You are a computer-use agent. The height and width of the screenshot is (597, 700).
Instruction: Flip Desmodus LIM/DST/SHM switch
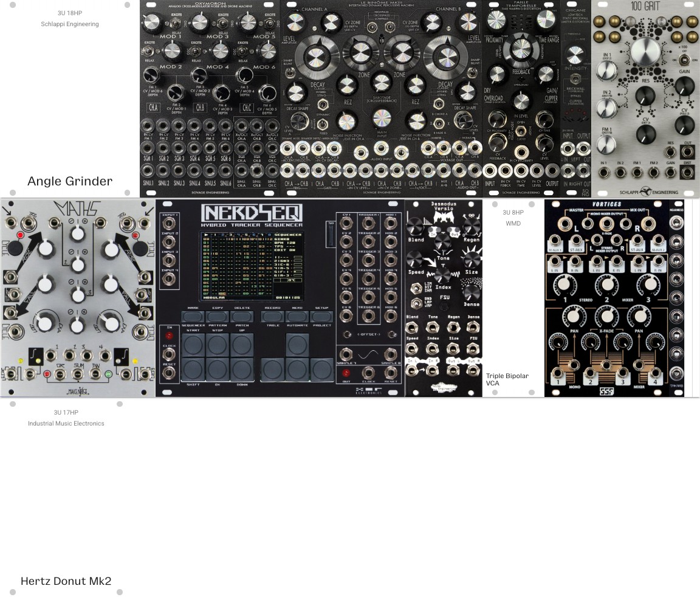coord(416,288)
